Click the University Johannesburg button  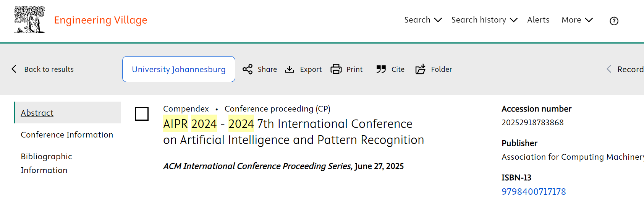coord(179,69)
